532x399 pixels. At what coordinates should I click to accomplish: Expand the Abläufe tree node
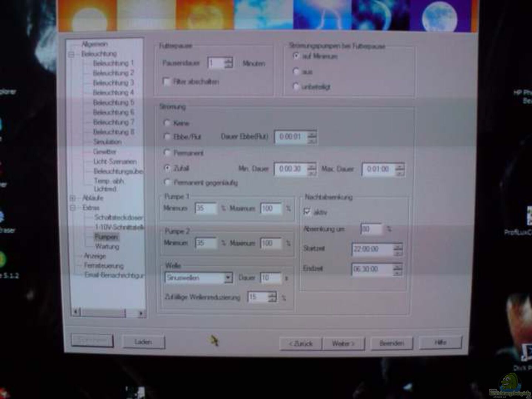73,198
